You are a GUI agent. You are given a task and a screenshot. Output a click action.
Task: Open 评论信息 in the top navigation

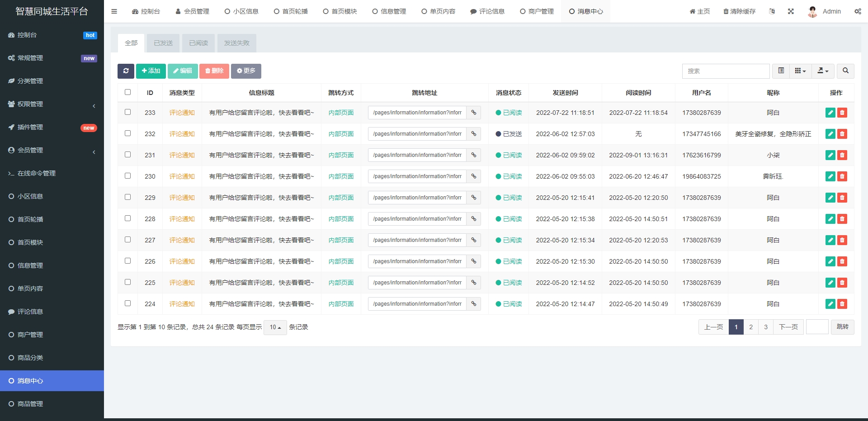pos(487,11)
